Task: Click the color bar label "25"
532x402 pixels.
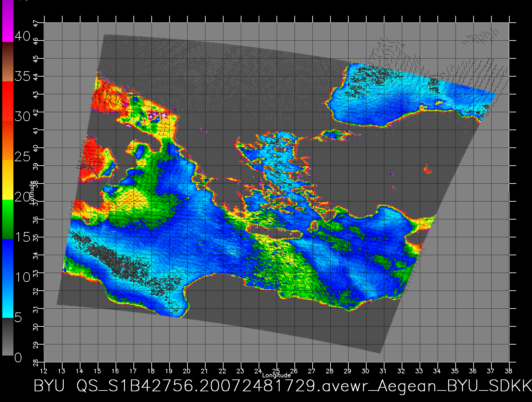Action: tap(22, 157)
